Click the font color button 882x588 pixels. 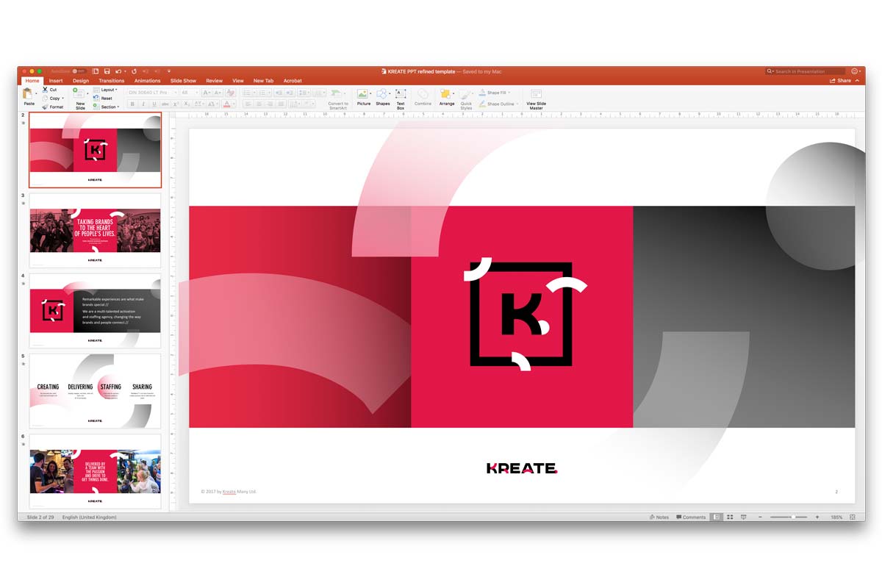[x=227, y=104]
